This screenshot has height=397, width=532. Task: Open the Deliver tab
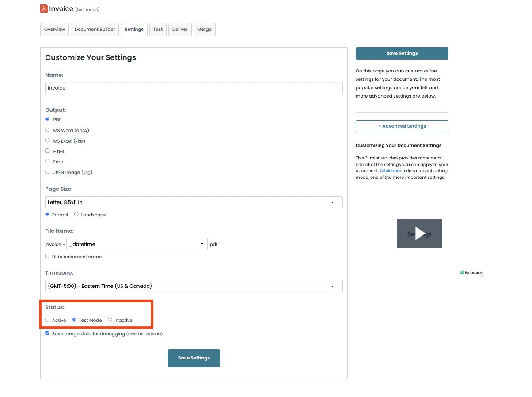(x=180, y=30)
